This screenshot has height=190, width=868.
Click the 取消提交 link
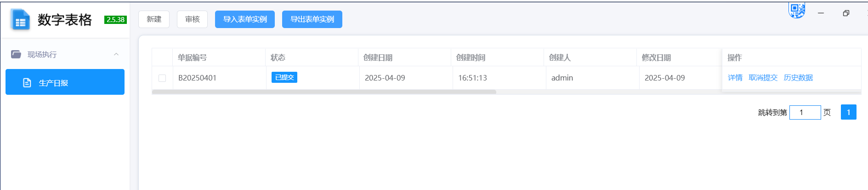763,78
